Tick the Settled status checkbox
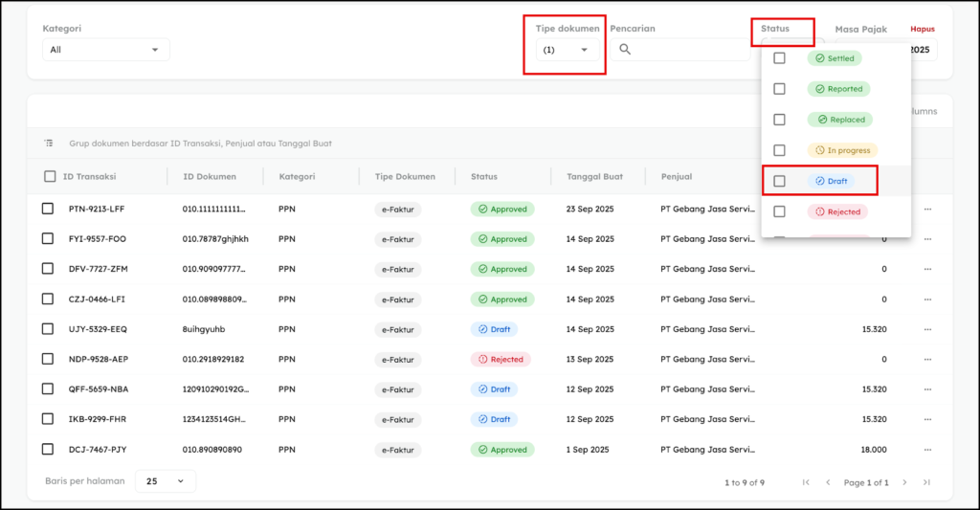The image size is (980, 510). coord(779,58)
